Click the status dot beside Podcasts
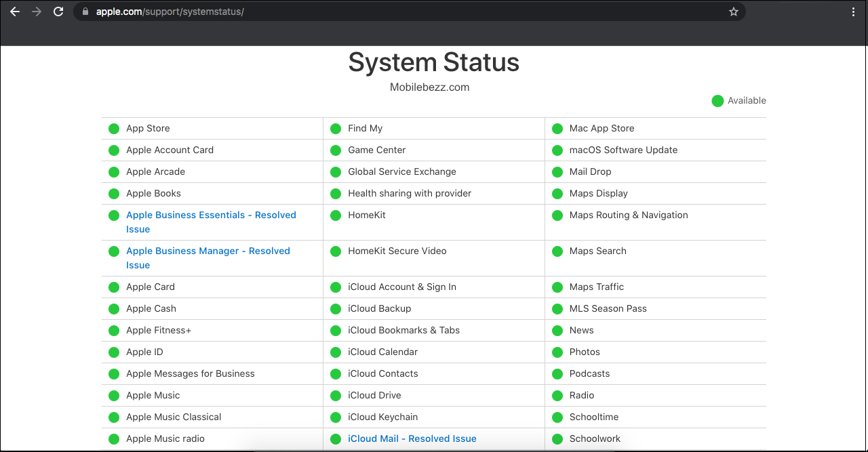Screen dimensions: 868x452 (x=557, y=374)
